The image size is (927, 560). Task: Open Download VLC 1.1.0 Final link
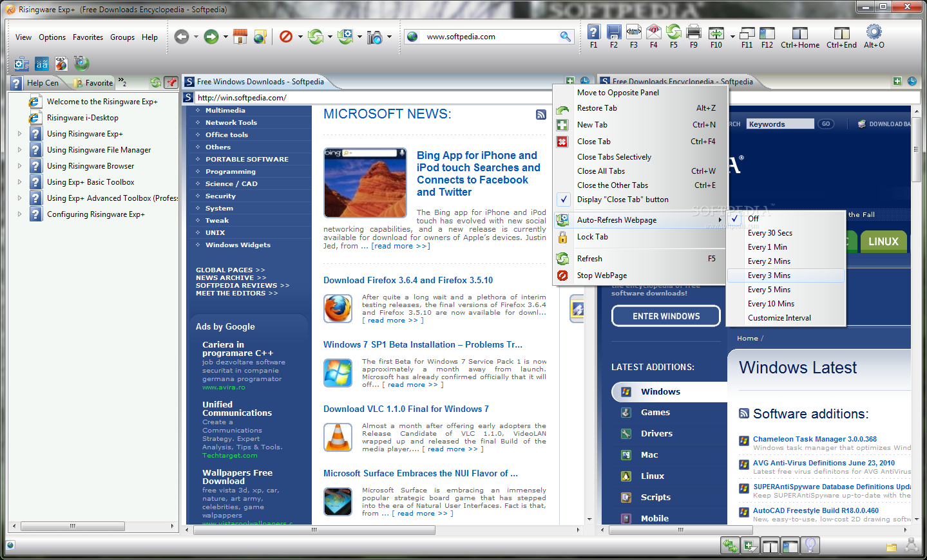(x=406, y=409)
